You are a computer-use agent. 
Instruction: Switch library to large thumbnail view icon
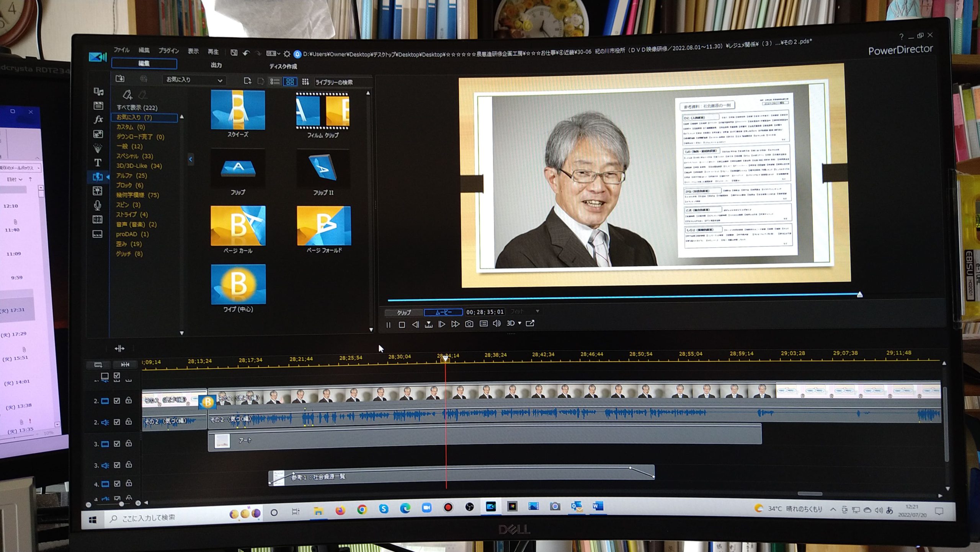tap(290, 81)
